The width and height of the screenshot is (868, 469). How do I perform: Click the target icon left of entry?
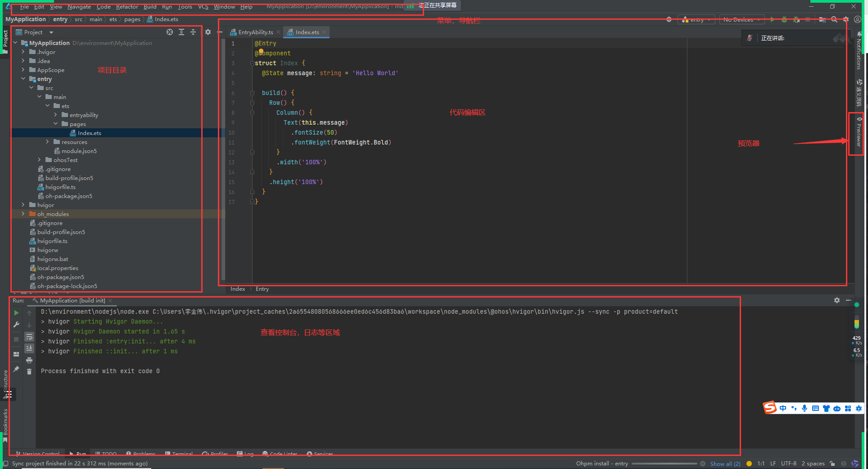pos(669,19)
